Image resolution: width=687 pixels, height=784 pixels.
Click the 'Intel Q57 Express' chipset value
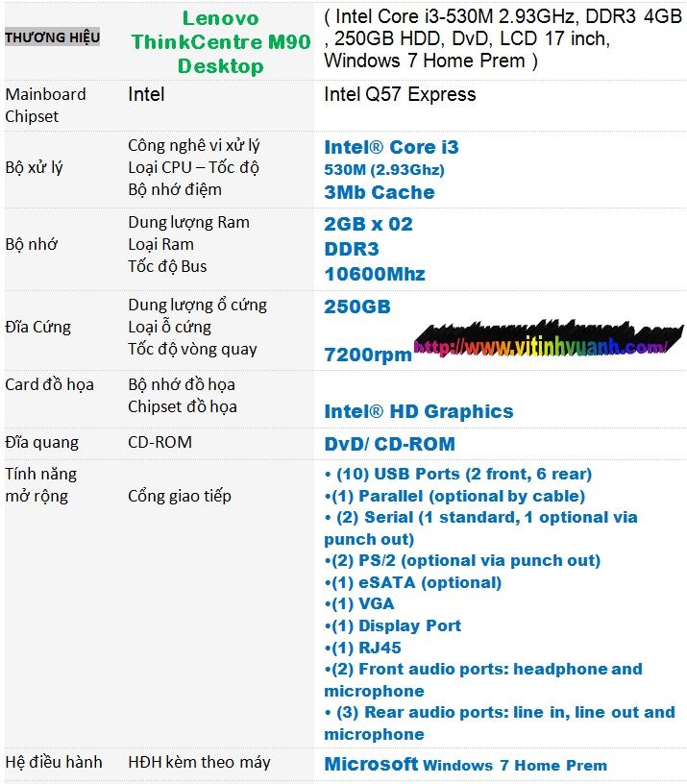click(x=400, y=94)
